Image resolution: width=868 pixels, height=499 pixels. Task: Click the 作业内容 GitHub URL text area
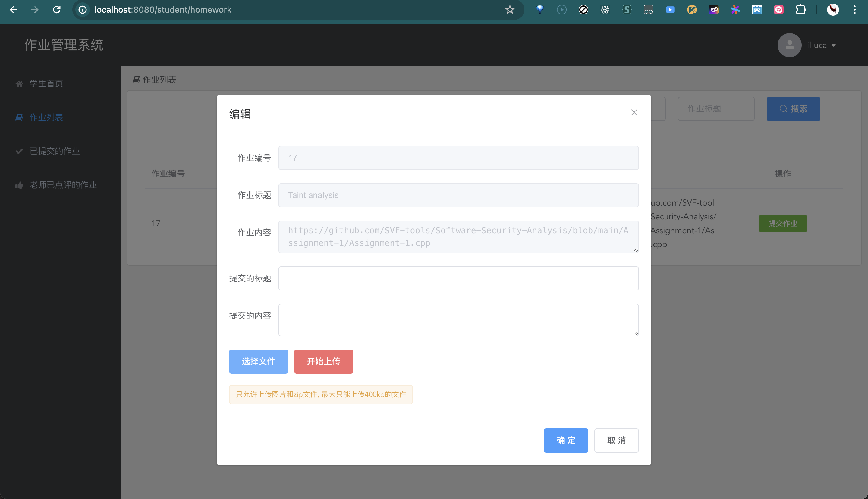pyautogui.click(x=458, y=237)
